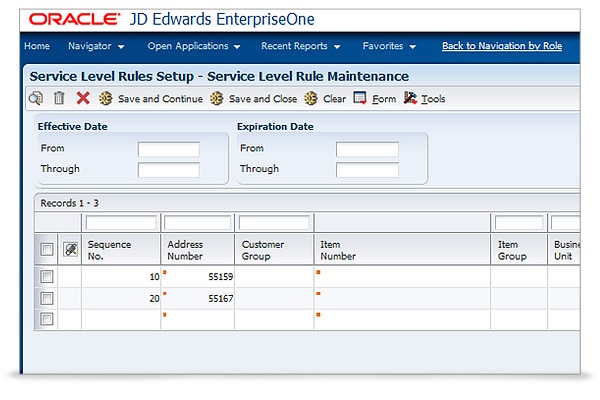Click the Delete trash can icon

(59, 98)
